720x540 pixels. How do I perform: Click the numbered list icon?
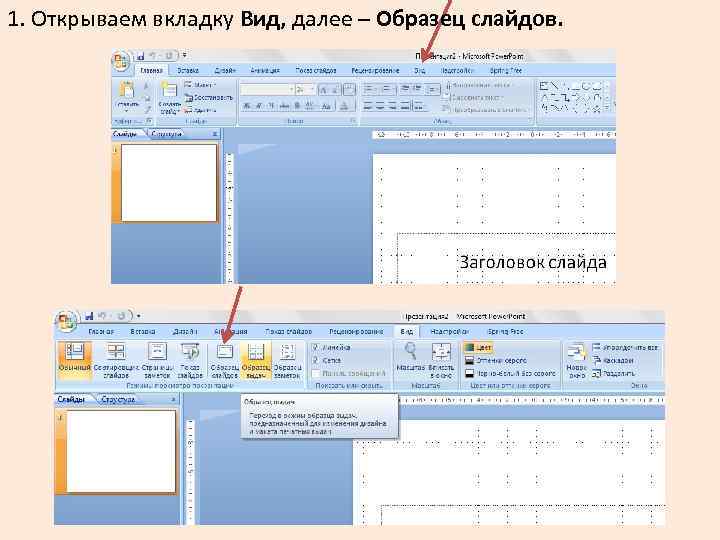pyautogui.click(x=388, y=89)
